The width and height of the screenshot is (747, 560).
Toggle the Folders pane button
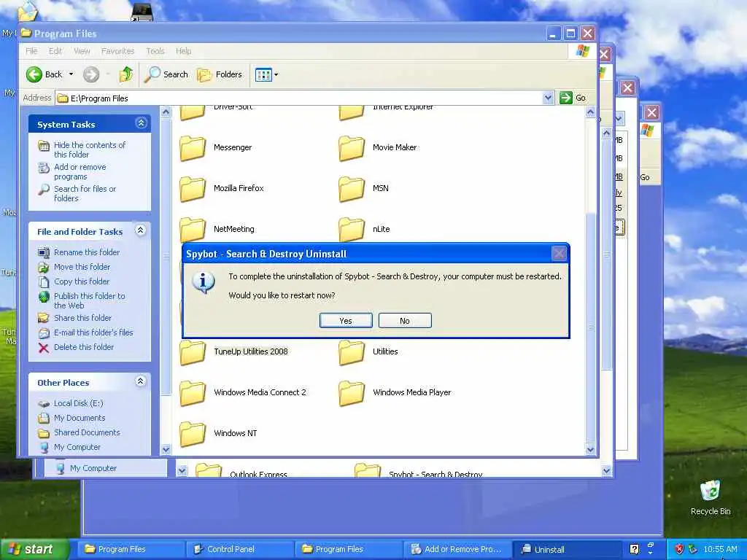tap(220, 74)
